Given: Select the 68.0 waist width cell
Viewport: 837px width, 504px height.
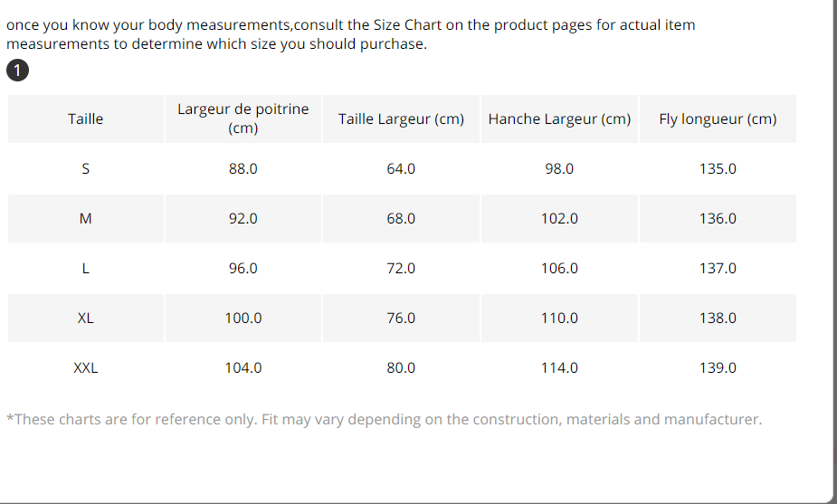Looking at the screenshot, I should [401, 219].
